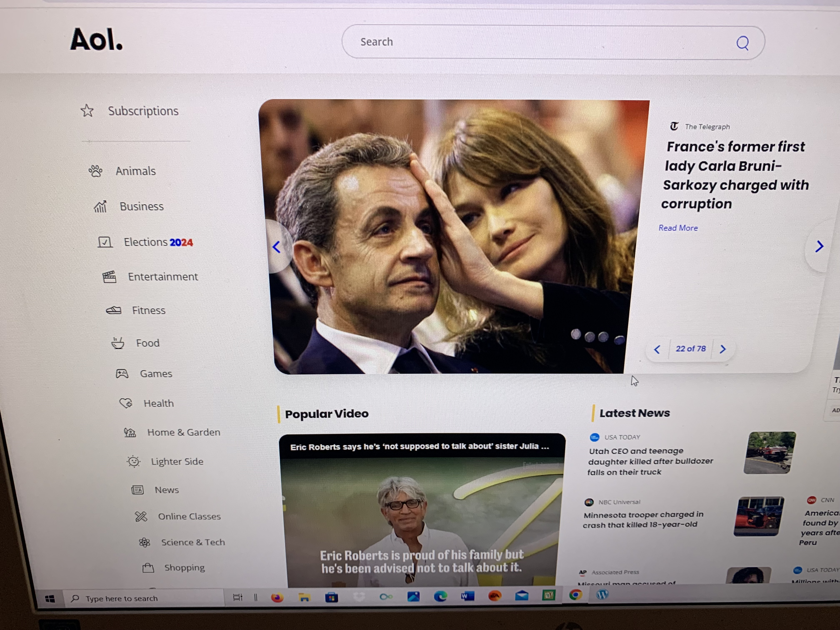Open Dropbox from the taskbar

point(359,597)
